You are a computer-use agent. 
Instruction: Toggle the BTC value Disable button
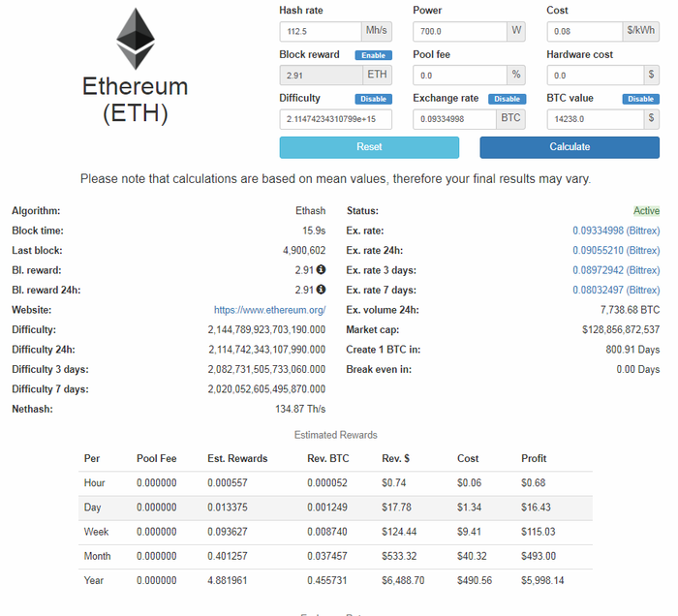[x=641, y=99]
